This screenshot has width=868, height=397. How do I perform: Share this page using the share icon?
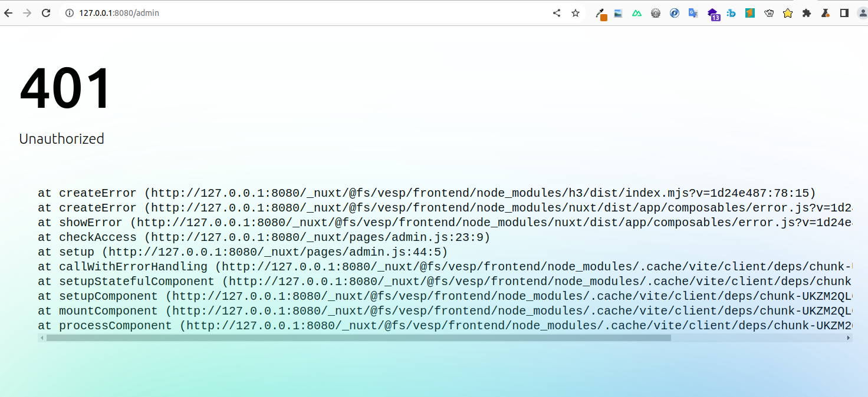(x=557, y=13)
